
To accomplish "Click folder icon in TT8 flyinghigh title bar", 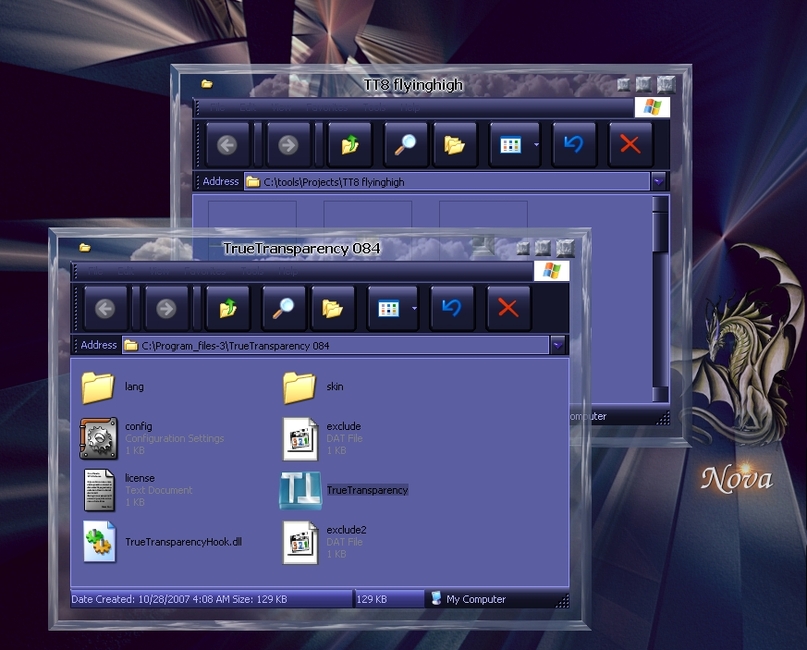I will click(x=207, y=84).
